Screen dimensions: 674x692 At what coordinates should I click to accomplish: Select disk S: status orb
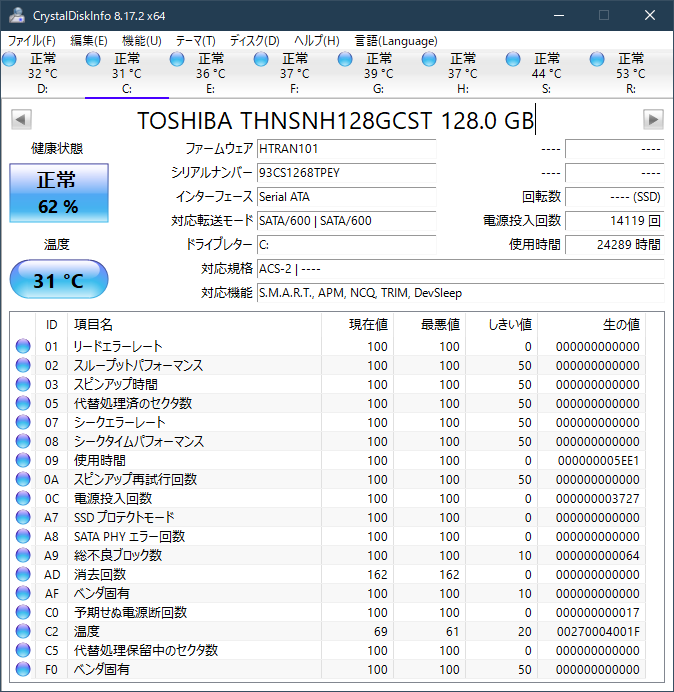tap(513, 59)
